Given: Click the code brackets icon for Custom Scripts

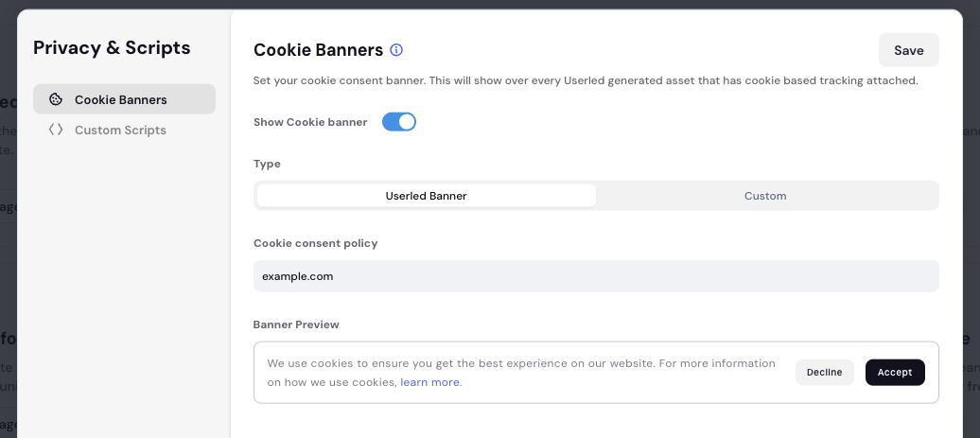Looking at the screenshot, I should [56, 130].
